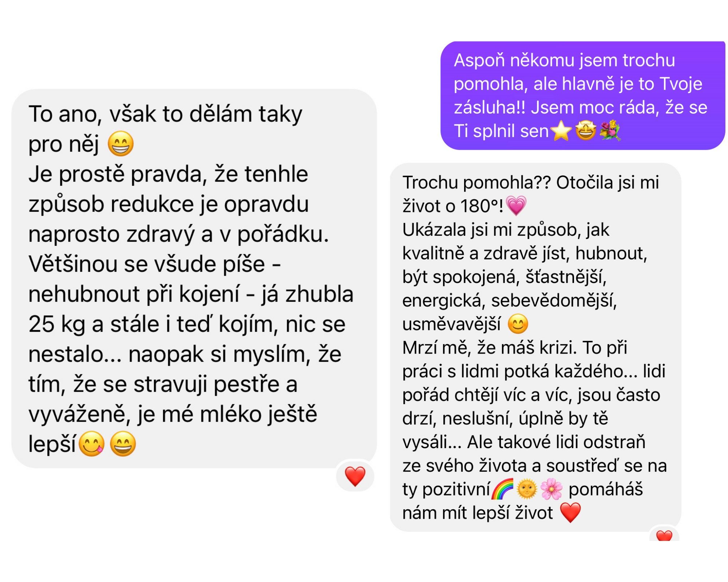The width and height of the screenshot is (728, 582).
Task: Click the text 'Jsem moc ráda, že se'
Action: (x=619, y=107)
